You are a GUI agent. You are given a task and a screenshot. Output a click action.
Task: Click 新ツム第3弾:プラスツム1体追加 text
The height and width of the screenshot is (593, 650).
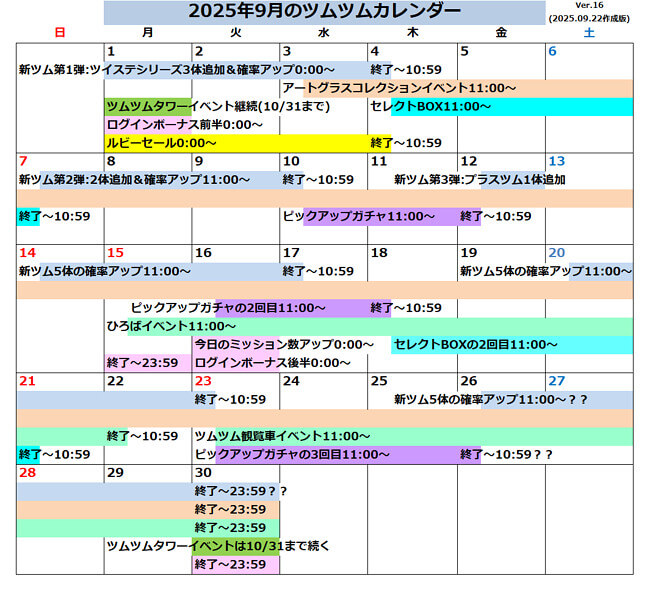(x=480, y=180)
